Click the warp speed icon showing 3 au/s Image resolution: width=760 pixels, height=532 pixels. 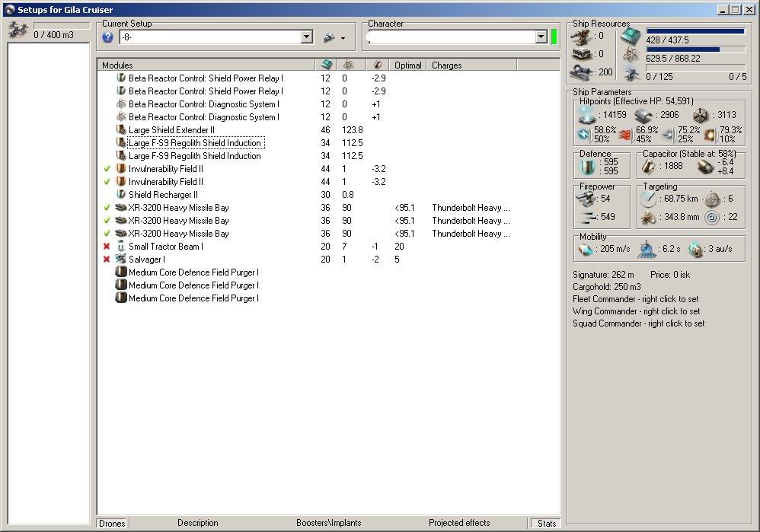(695, 249)
